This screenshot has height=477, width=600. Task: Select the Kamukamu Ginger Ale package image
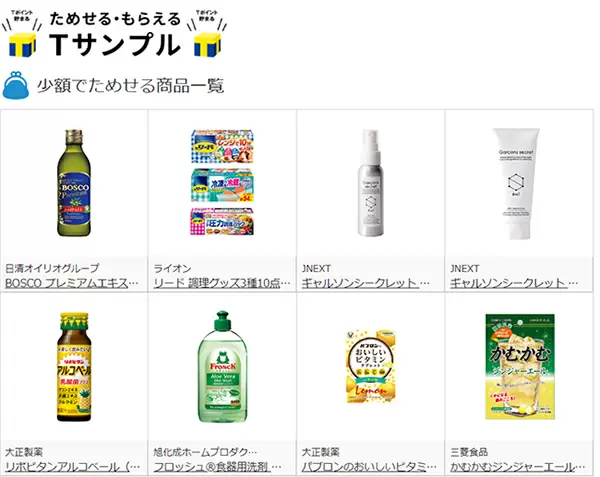520,366
